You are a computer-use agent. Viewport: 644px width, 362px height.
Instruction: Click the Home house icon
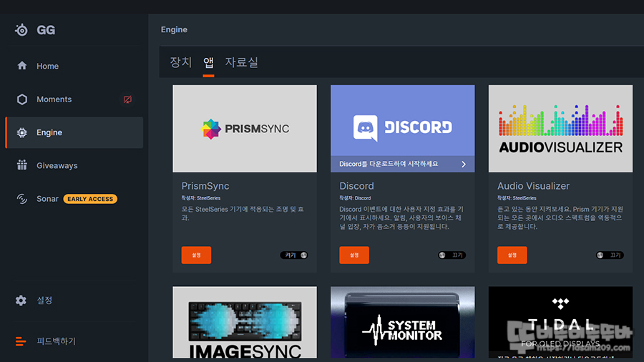click(x=21, y=66)
